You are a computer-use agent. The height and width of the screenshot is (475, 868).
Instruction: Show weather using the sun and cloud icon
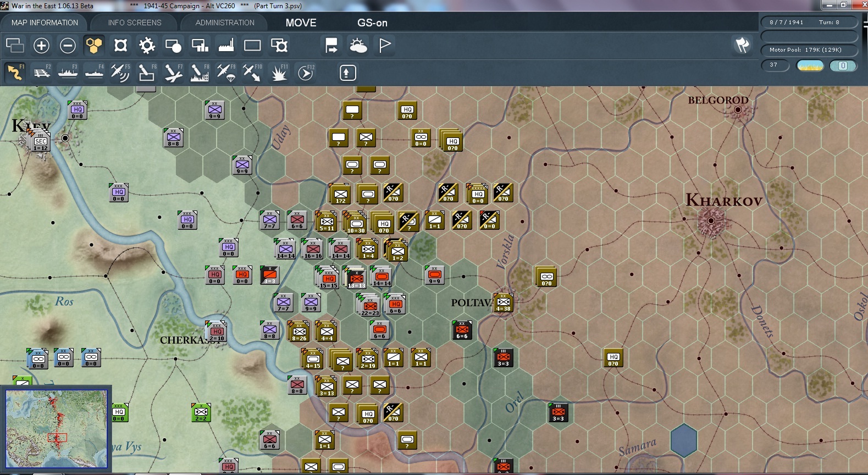(358, 45)
